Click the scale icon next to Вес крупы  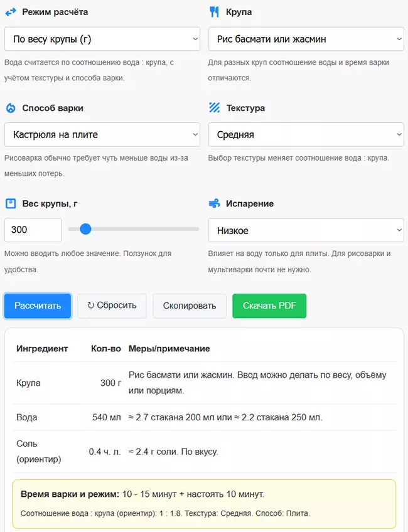point(10,203)
